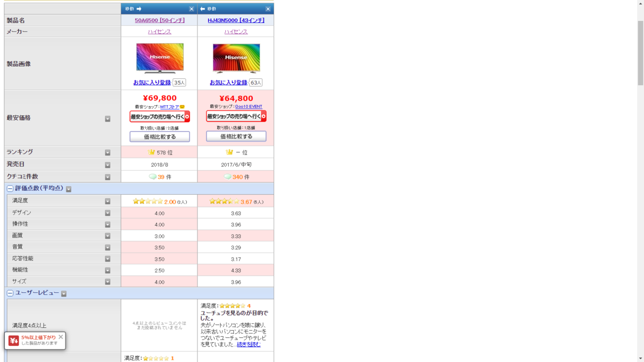Open the sort dropdown in the 最安価格 row
Viewport: 644px width, 362px height.
[x=107, y=119]
